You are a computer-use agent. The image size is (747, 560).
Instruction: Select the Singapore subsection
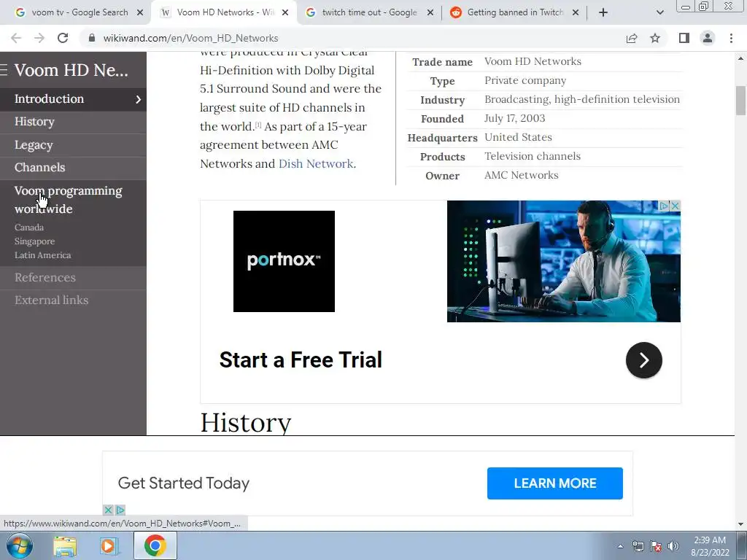point(34,241)
